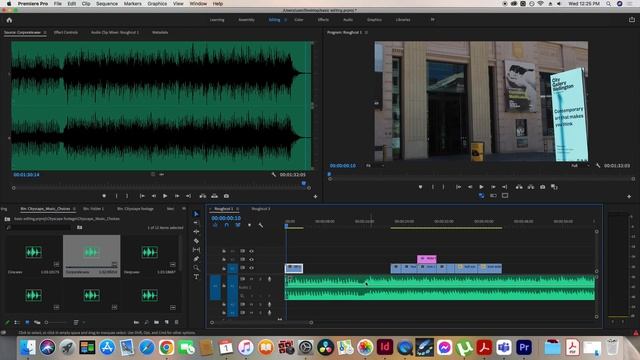
Task: Open Program panel menu next to Roughcut 1
Action: (x=366, y=32)
